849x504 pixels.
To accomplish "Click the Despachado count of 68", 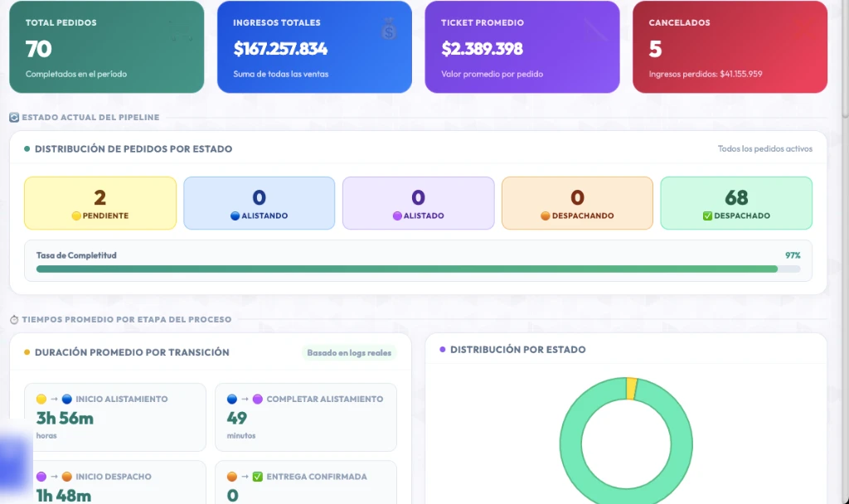I will pyautogui.click(x=736, y=197).
